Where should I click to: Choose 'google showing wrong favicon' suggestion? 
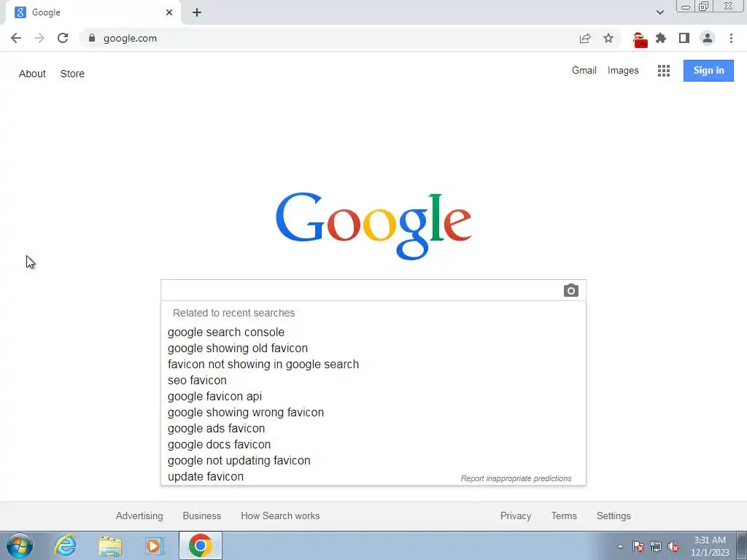click(x=373, y=413)
